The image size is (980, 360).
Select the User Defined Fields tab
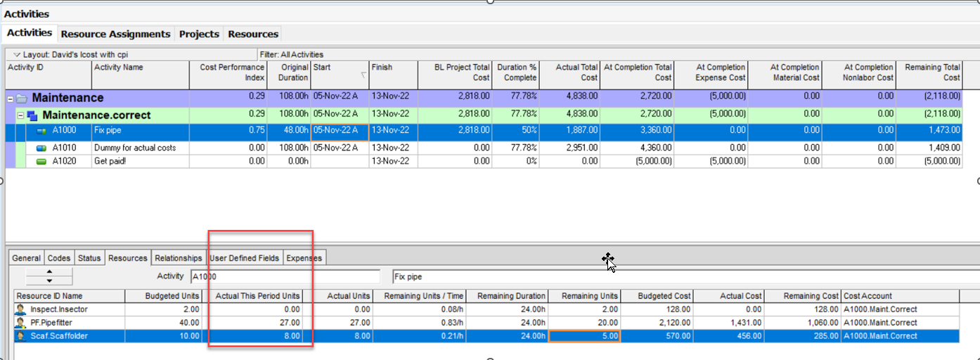click(244, 258)
